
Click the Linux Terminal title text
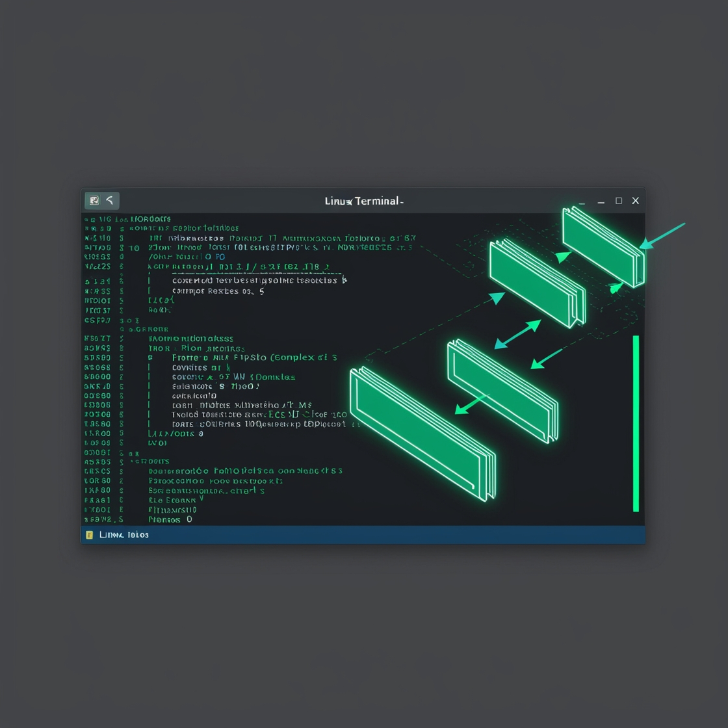tap(364, 201)
